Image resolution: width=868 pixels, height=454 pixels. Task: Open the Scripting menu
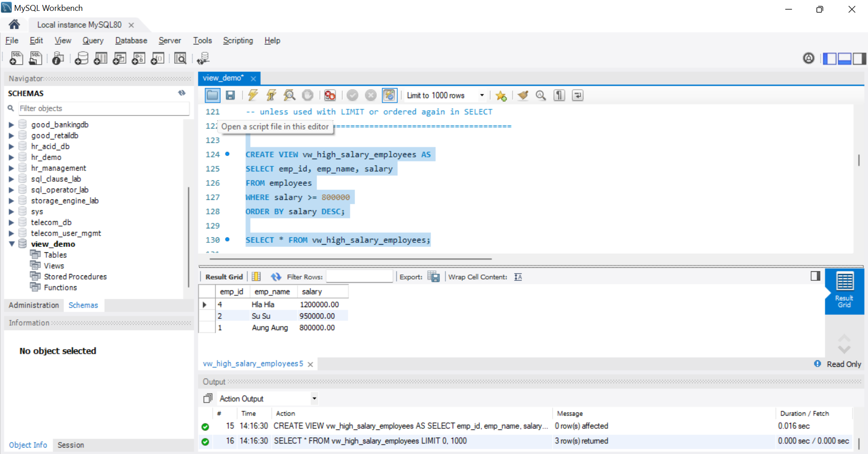[238, 40]
